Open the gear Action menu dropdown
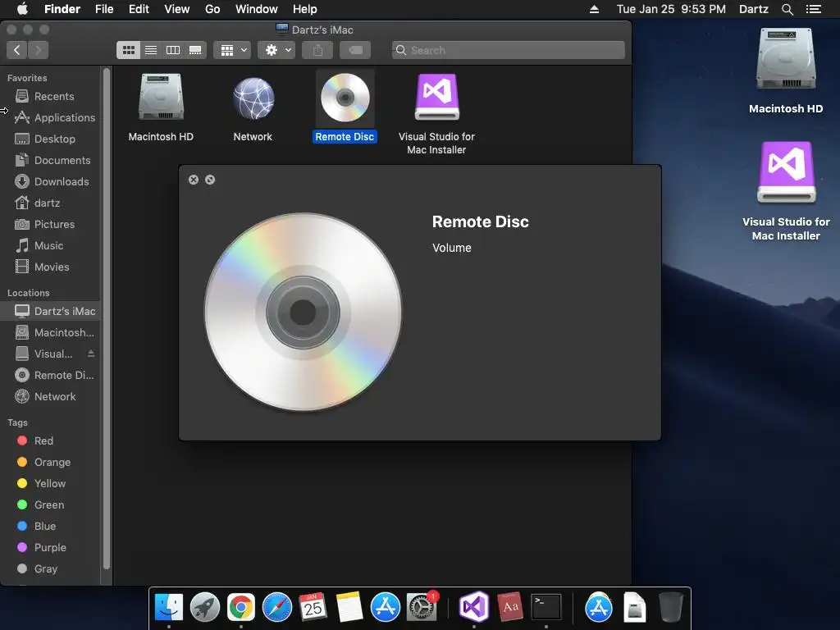Image resolution: width=840 pixels, height=630 pixels. click(x=276, y=50)
